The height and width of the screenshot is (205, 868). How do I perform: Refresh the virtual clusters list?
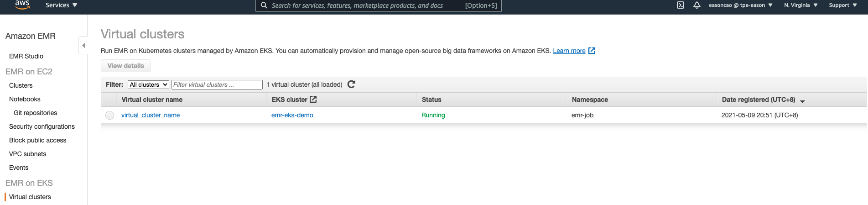click(351, 84)
